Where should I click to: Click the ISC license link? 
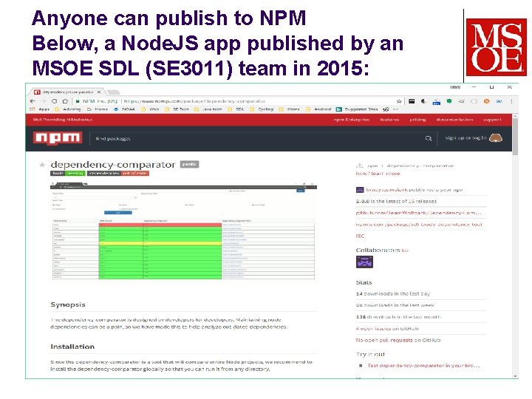360,236
